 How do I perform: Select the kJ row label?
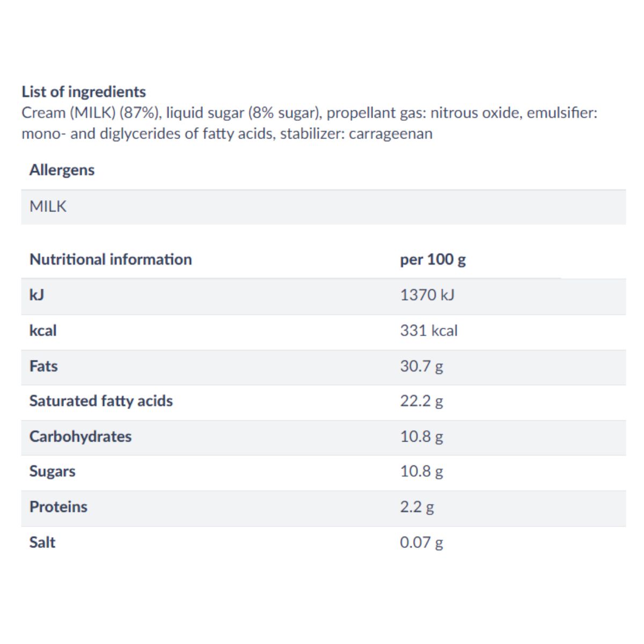tap(37, 295)
